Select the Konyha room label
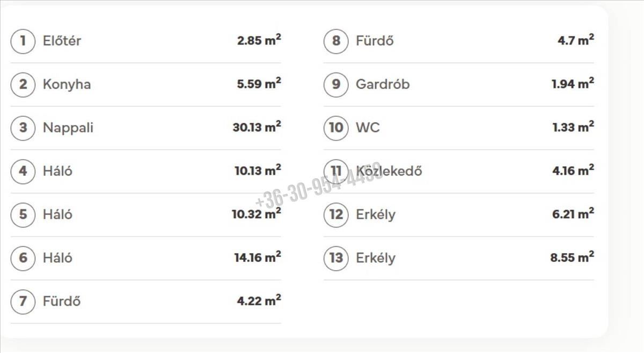This screenshot has height=353, width=644. 67,84
